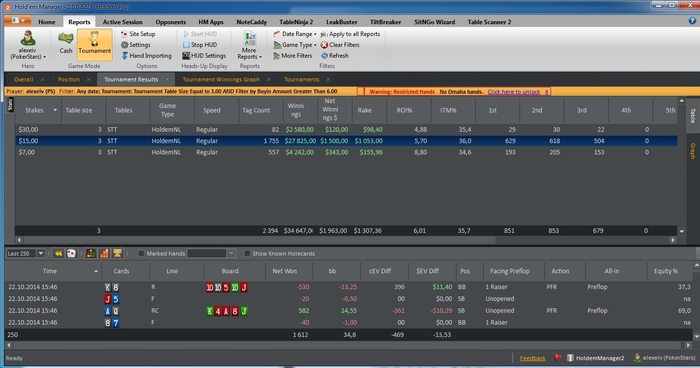Click the horizontal scrollbar of hands list
This screenshot has width=700, height=368.
pyautogui.click(x=349, y=345)
